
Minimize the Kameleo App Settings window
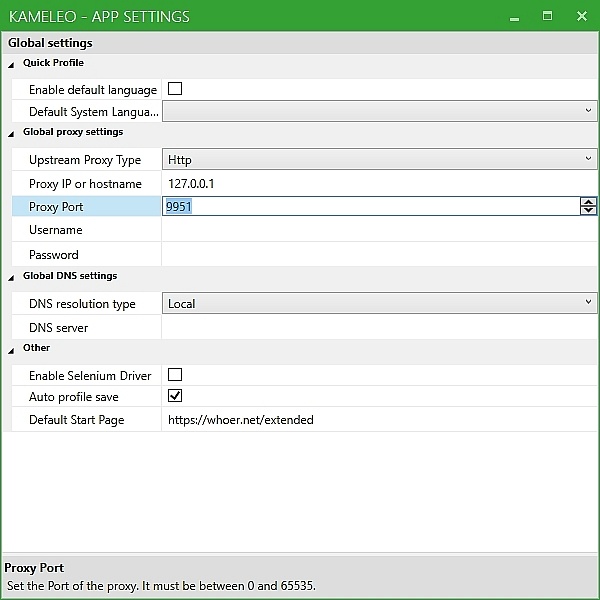tap(515, 18)
